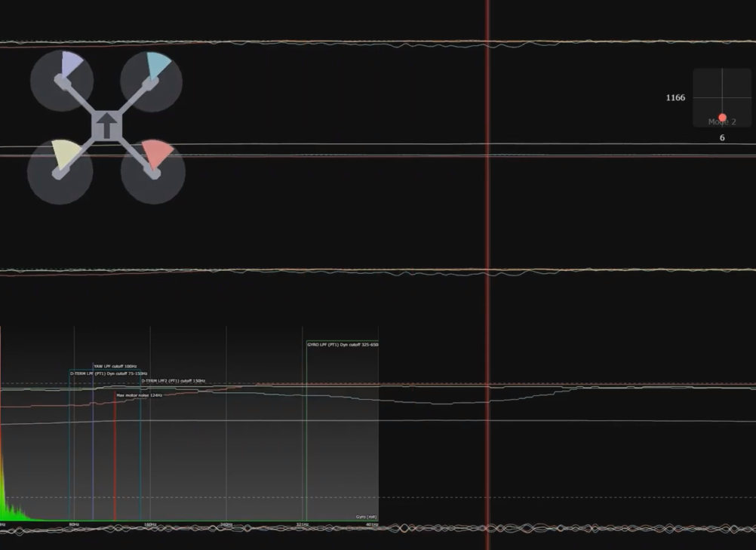756x550 pixels.
Task: Click the 80Hz frequency axis label
Action: click(74, 524)
